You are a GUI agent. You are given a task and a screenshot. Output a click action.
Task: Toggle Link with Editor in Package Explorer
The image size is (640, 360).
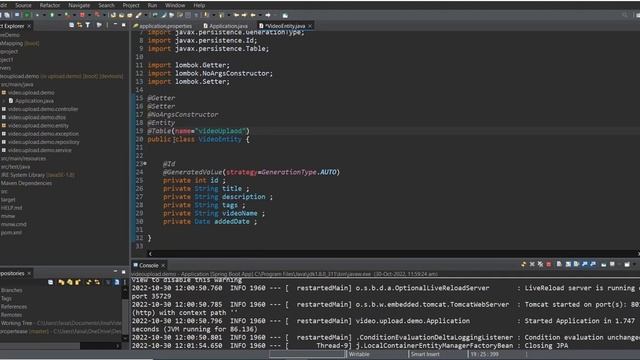[x=80, y=25]
